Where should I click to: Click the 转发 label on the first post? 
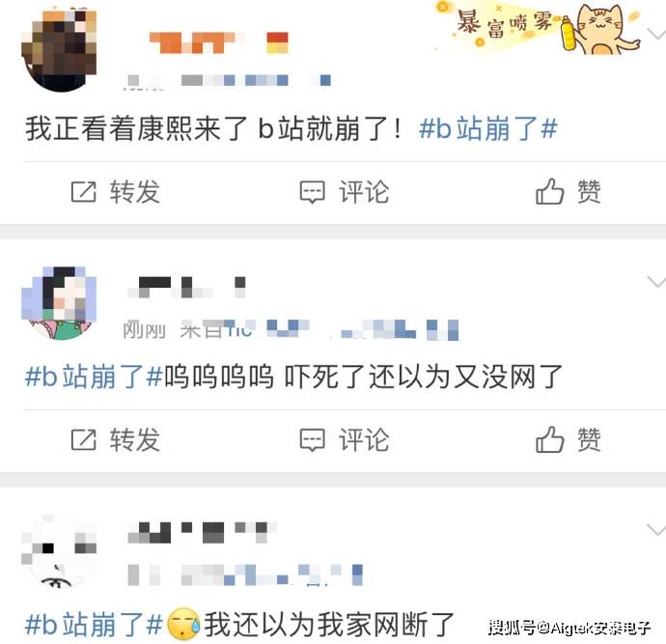[134, 192]
